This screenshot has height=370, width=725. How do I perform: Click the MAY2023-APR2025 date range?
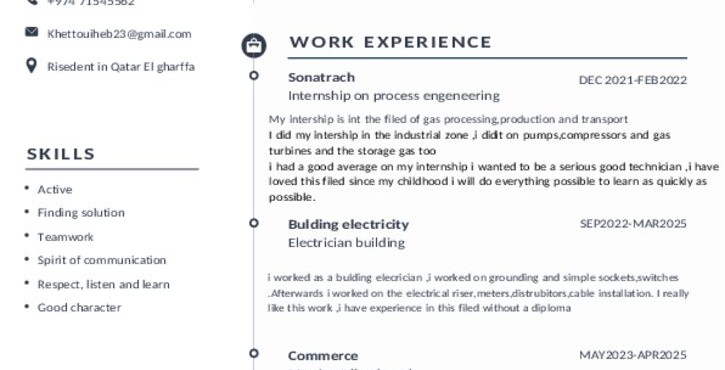click(x=633, y=355)
